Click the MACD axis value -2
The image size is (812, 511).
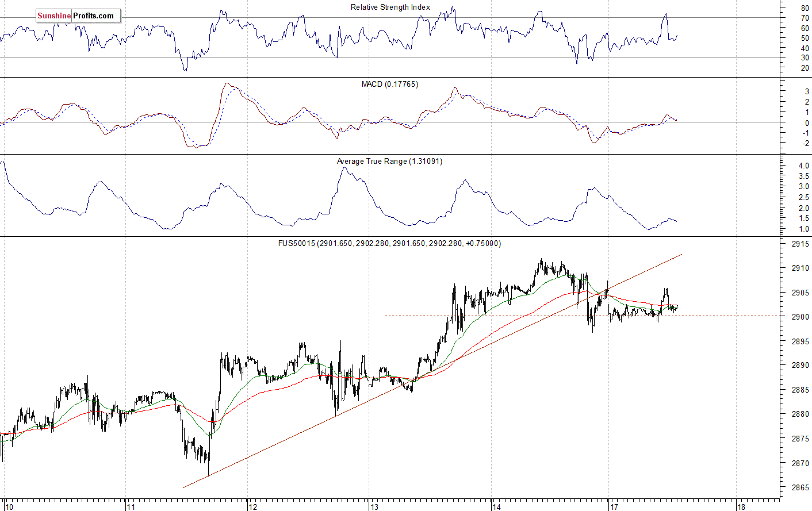coord(806,144)
